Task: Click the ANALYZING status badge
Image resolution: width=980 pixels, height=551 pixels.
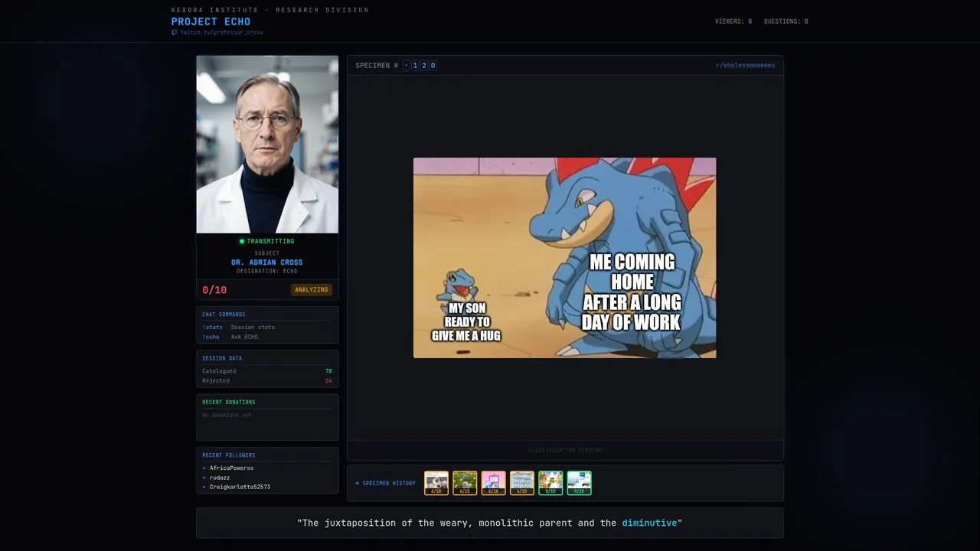Action: tap(311, 290)
